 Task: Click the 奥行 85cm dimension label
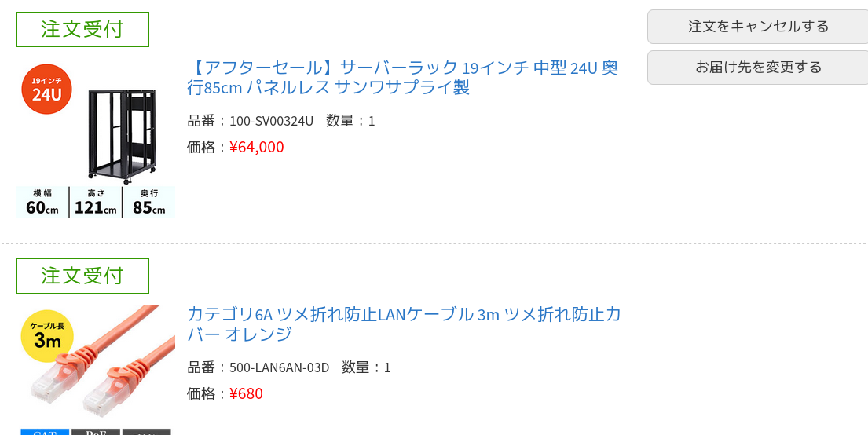point(149,203)
